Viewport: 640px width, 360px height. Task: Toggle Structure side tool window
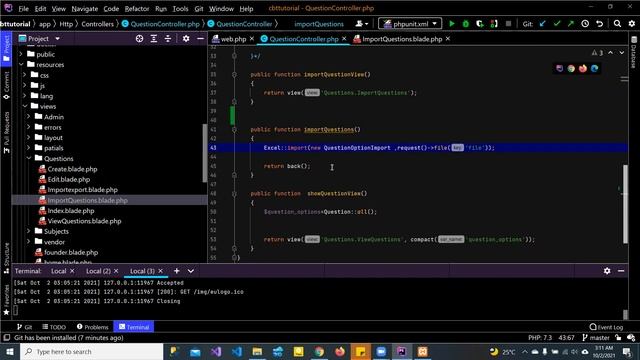click(x=6, y=258)
